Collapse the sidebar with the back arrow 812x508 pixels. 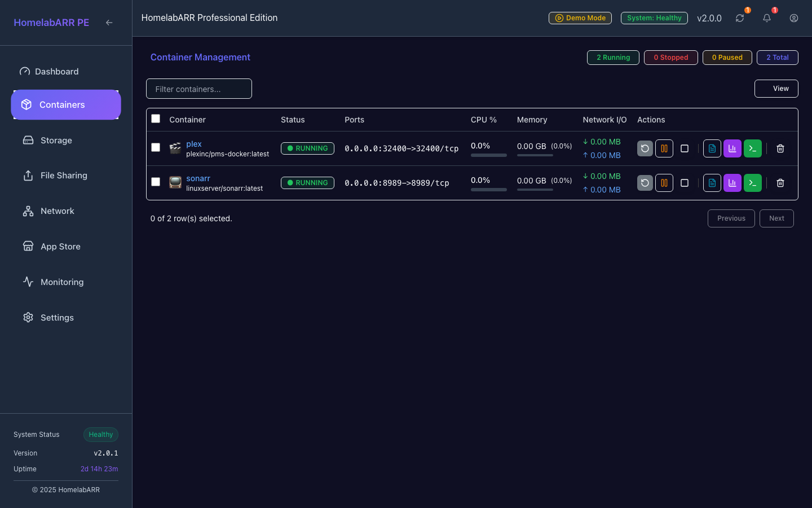click(x=109, y=23)
